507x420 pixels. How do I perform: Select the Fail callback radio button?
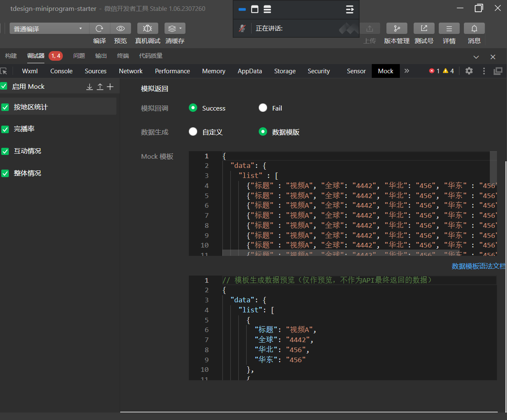[x=263, y=108]
